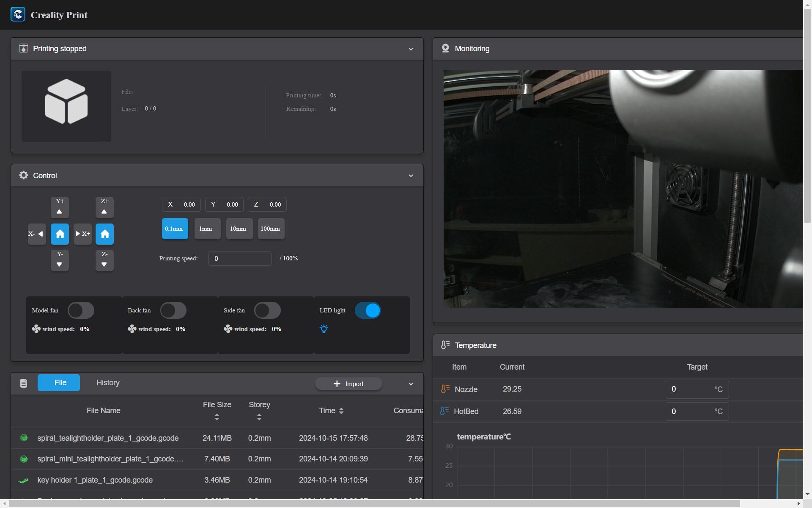This screenshot has width=812, height=508.
Task: Home the Z axis button
Action: [x=104, y=234]
